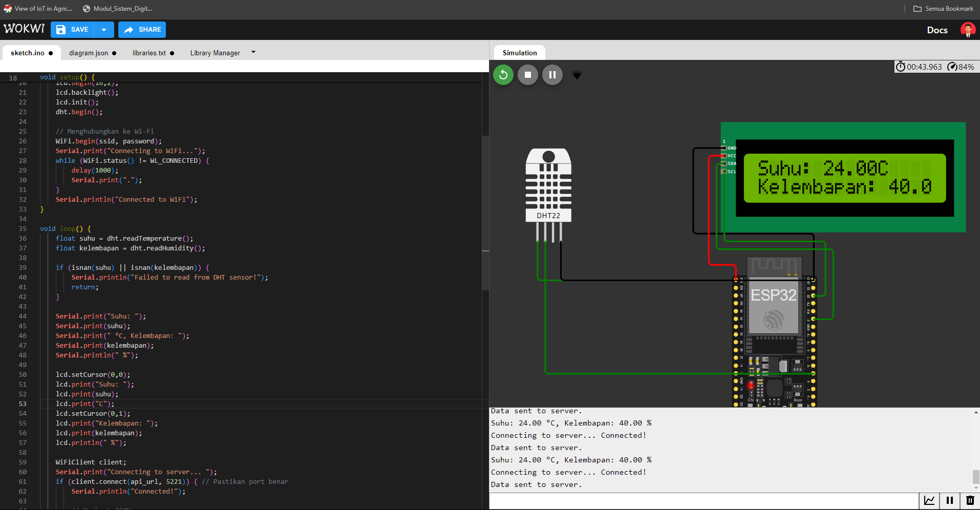Click the 'return;' statement on line 41
The image size is (980, 510).
tap(85, 287)
